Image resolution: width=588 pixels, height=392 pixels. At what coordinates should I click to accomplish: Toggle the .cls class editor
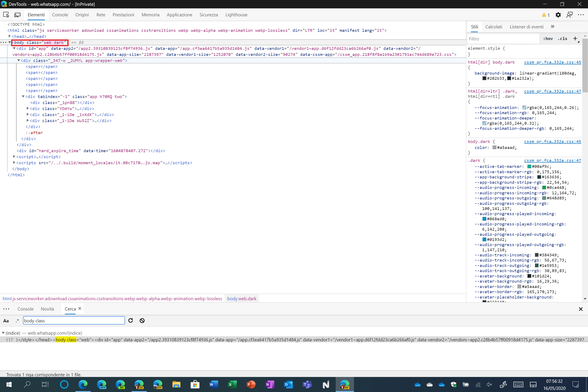pos(562,38)
